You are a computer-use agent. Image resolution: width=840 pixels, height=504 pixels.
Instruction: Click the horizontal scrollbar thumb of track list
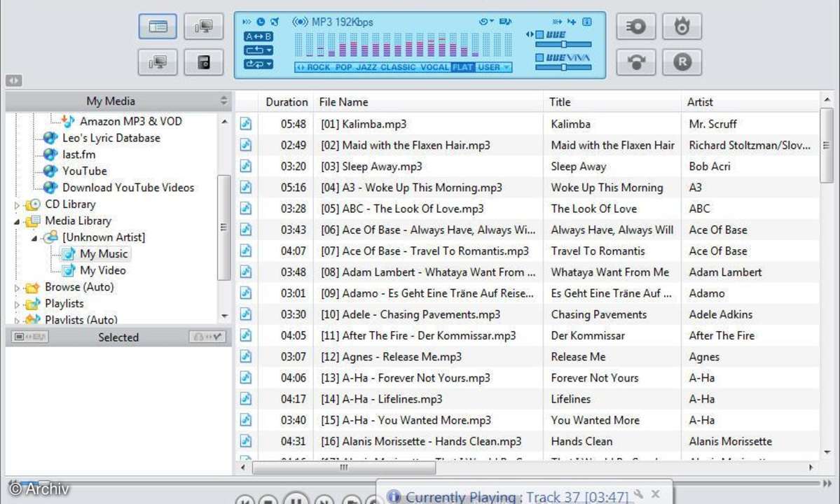[x=344, y=467]
